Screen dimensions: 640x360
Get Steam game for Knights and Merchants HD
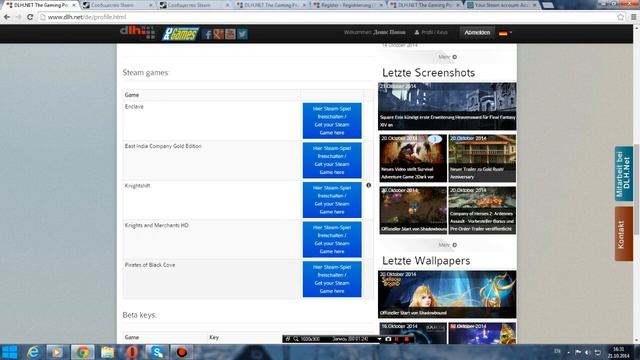click(332, 240)
